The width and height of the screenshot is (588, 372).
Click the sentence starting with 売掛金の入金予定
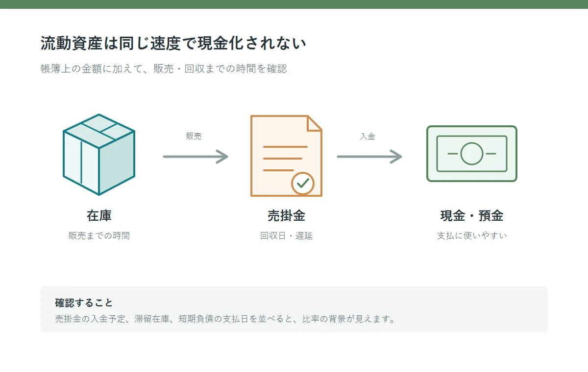(x=225, y=319)
